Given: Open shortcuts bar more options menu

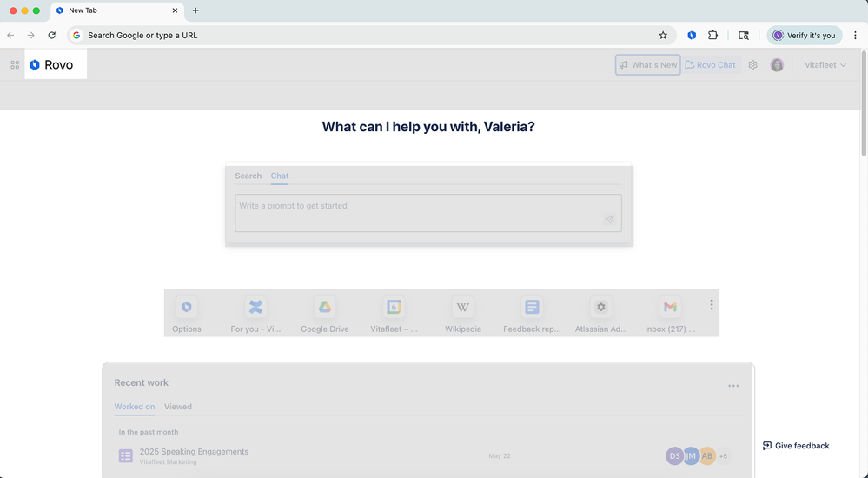Looking at the screenshot, I should pos(712,305).
